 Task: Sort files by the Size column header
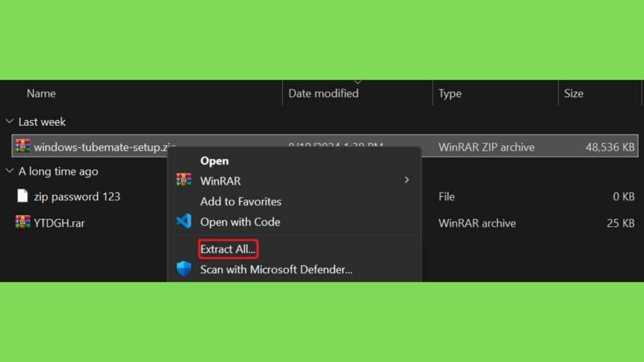pos(574,94)
